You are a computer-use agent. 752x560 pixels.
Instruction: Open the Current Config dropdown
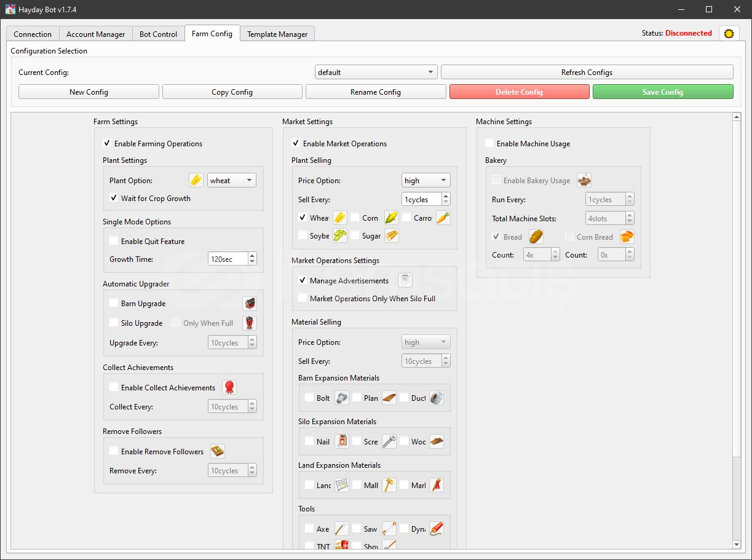[x=376, y=73]
